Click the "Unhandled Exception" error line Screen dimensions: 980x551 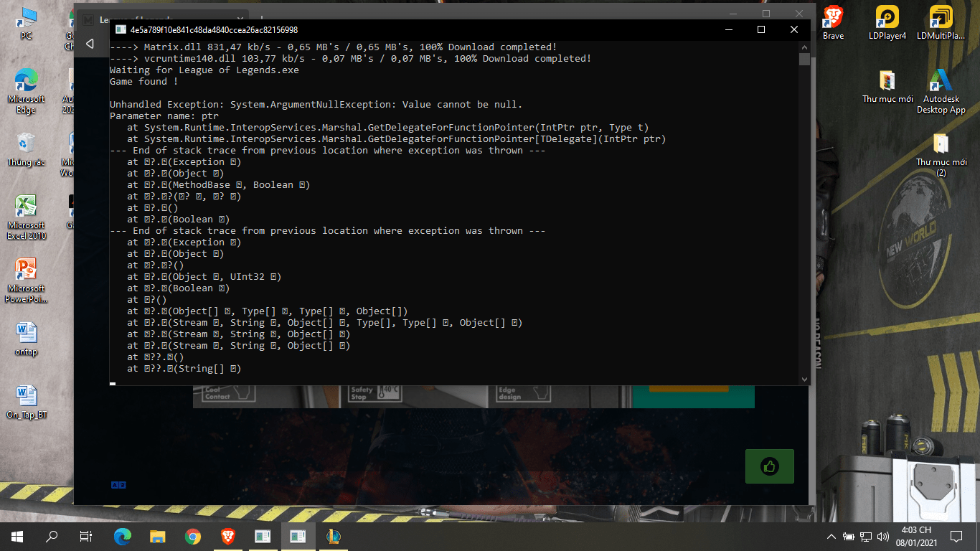(316, 105)
